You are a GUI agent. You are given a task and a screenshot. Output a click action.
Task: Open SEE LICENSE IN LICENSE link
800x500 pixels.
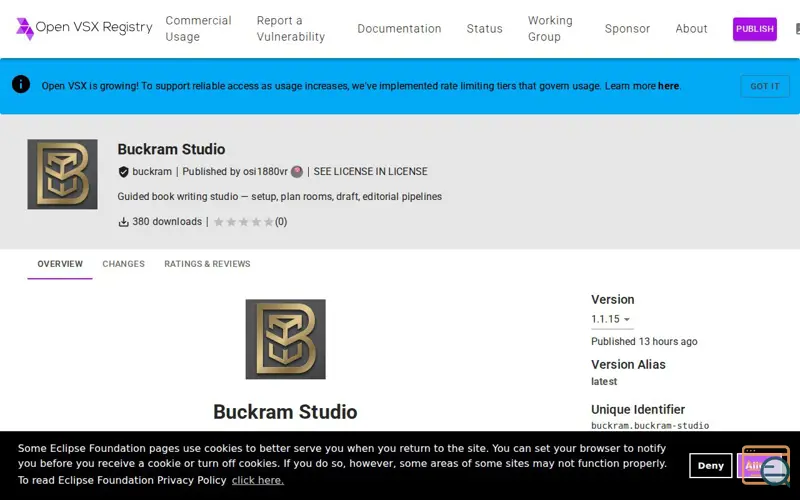(x=370, y=171)
